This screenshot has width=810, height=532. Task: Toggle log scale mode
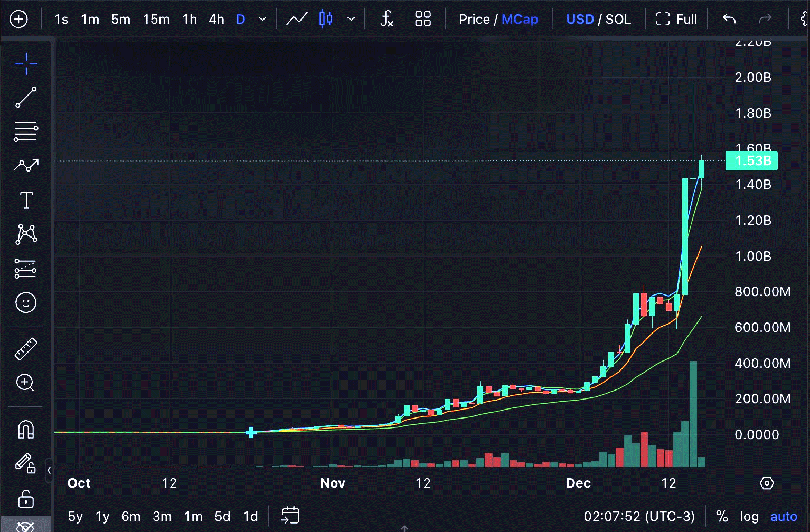click(749, 516)
